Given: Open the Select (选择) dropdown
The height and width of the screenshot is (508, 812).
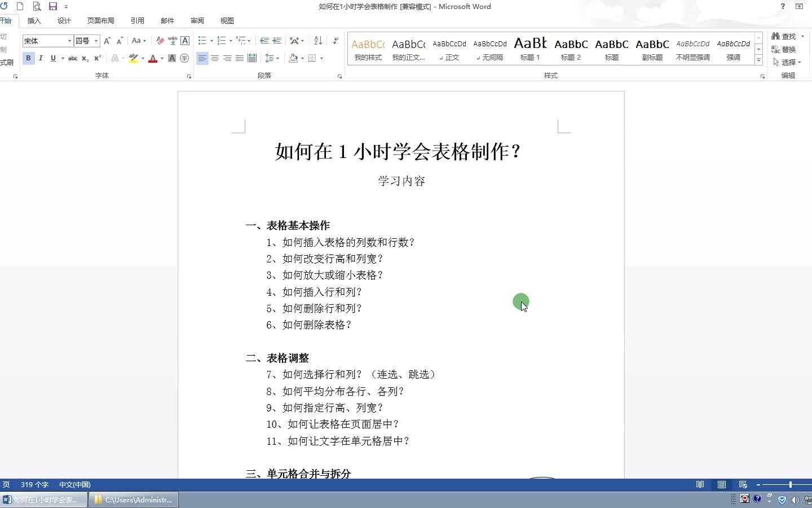Looking at the screenshot, I should [787, 62].
